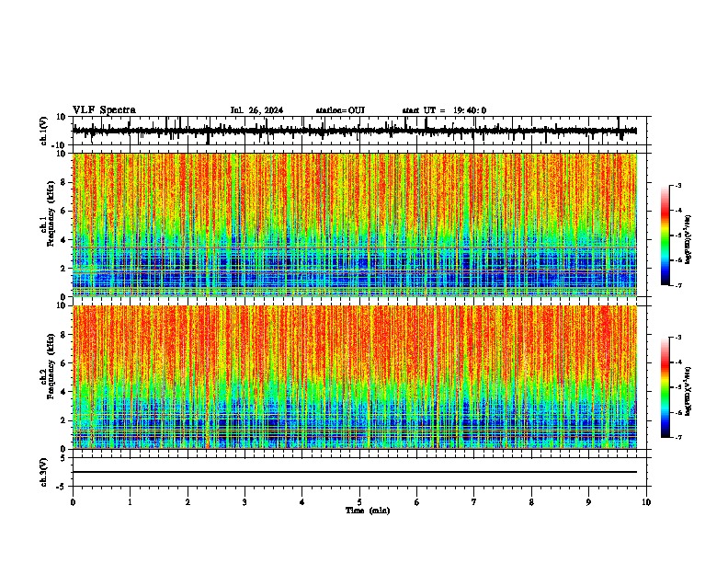
Task: Click time-axis tick label "1"
Action: [130, 502]
